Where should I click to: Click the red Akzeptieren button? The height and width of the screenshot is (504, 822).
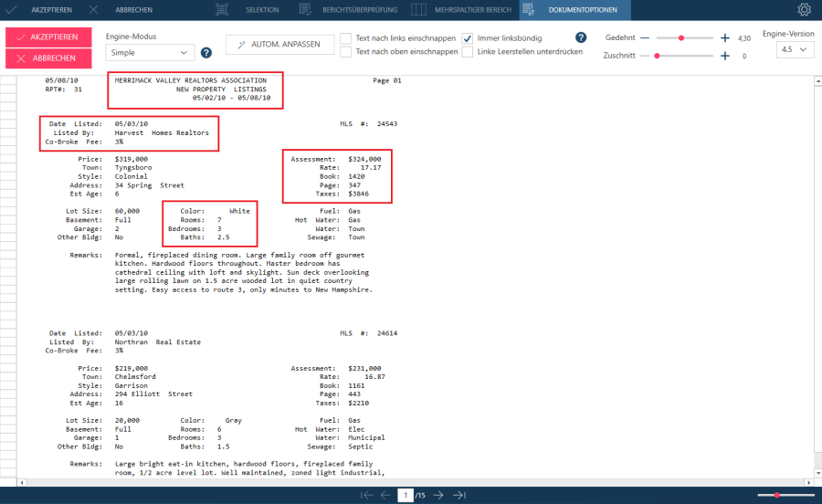[48, 37]
